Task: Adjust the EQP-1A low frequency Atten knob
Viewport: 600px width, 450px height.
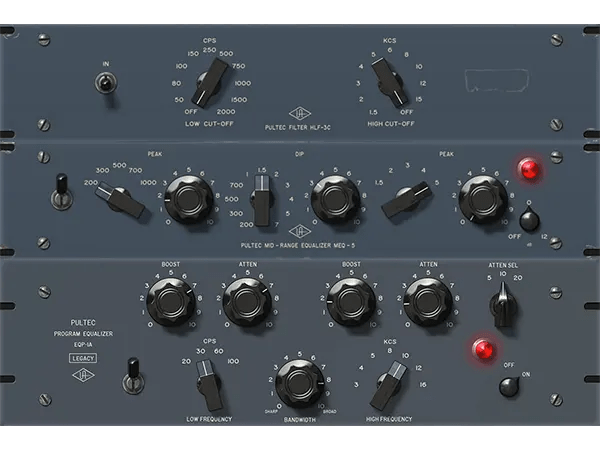Action: [x=248, y=302]
